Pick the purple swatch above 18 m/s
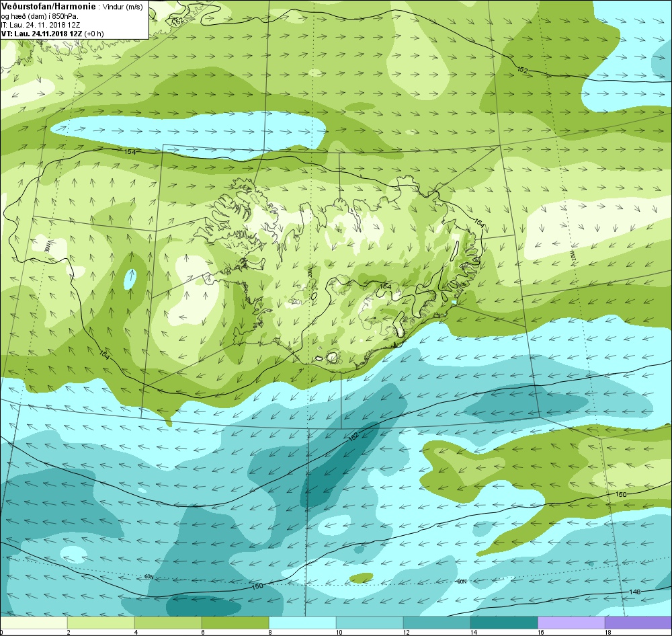The height and width of the screenshot is (636, 672). pos(638,623)
